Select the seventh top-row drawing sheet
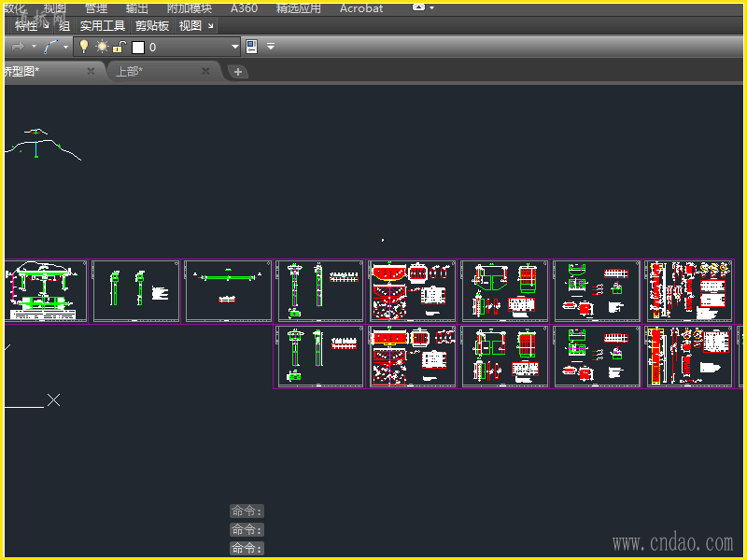Image resolution: width=747 pixels, height=560 pixels. pyautogui.click(x=597, y=291)
